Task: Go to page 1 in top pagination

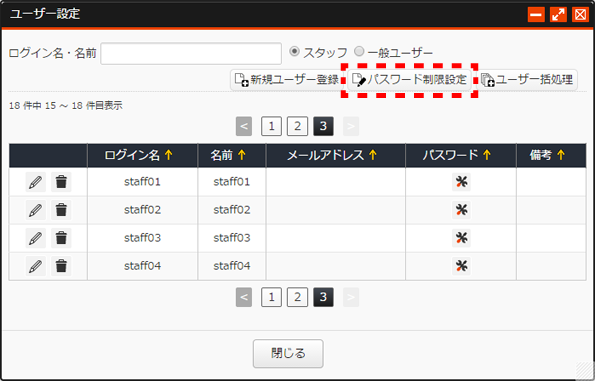Action: click(271, 126)
